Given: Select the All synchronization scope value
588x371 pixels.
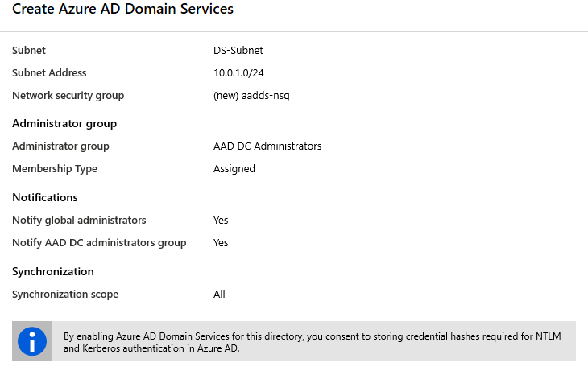Looking at the screenshot, I should (219, 295).
